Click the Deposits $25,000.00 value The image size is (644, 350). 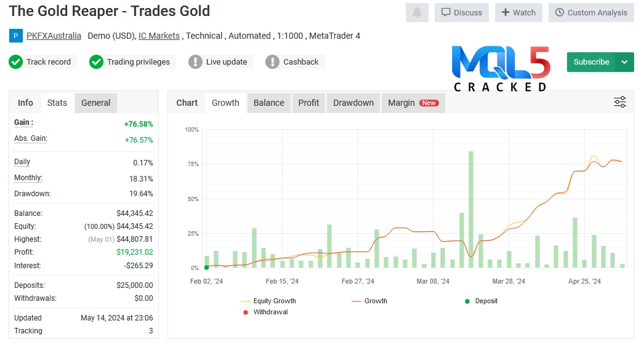135,285
